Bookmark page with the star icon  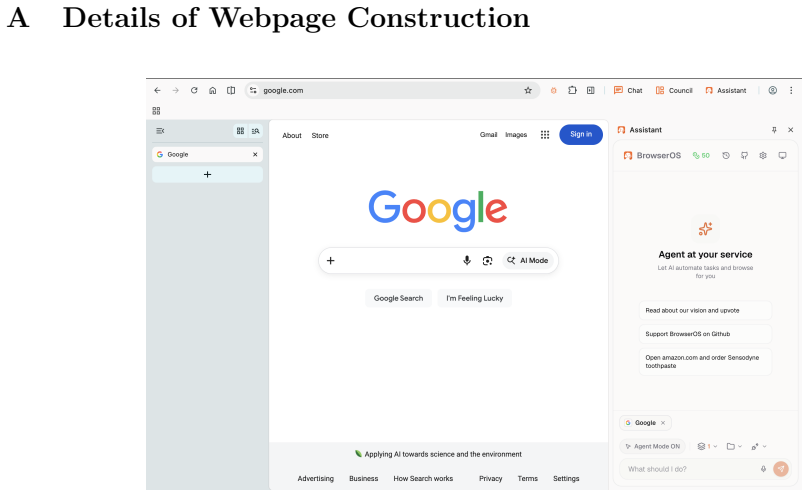[528, 91]
